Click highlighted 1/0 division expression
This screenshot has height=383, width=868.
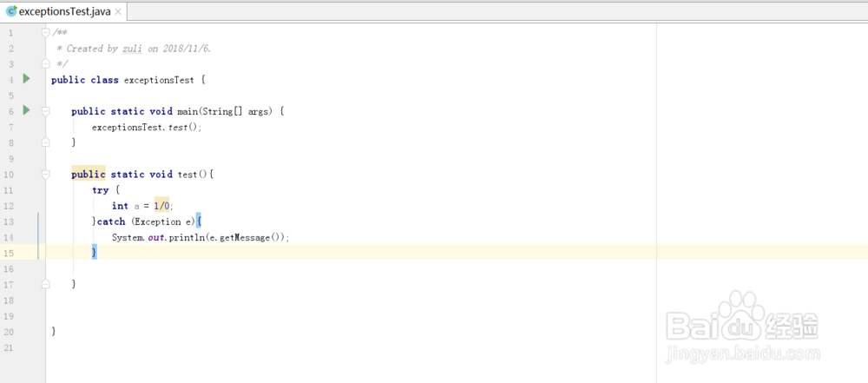tap(162, 206)
